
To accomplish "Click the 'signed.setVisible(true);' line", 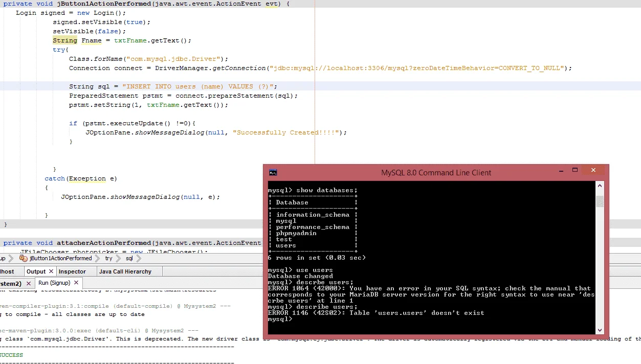I will (101, 22).
